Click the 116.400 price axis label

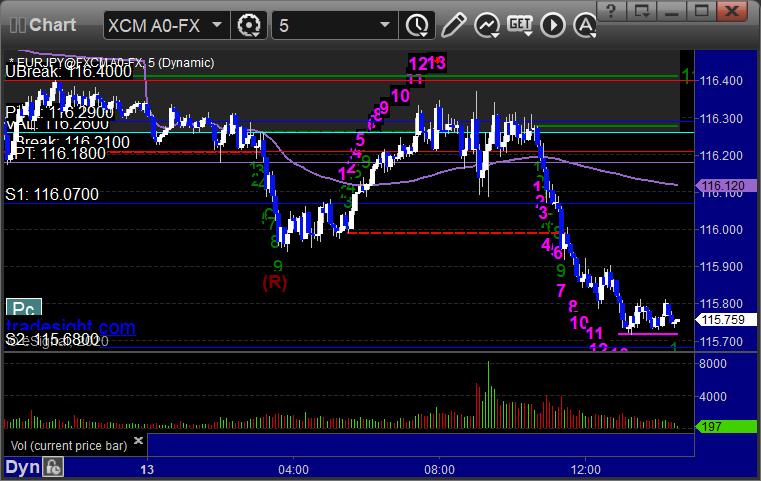click(721, 81)
